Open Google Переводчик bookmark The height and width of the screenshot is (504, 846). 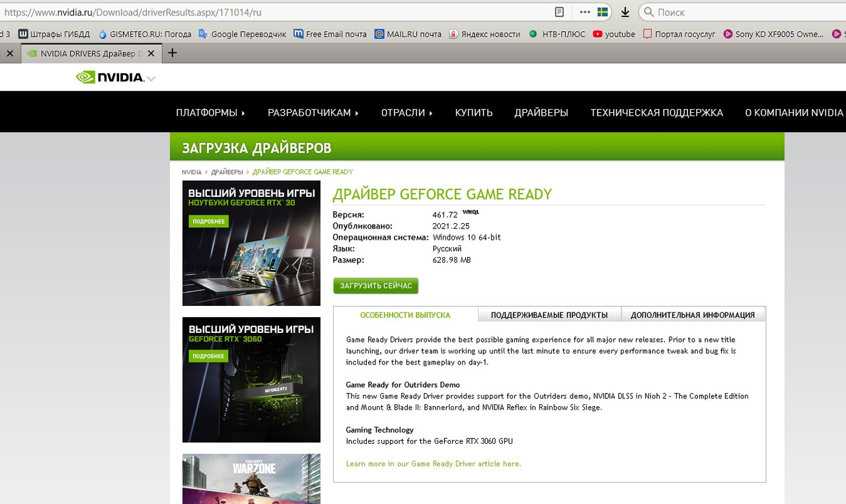(x=243, y=34)
